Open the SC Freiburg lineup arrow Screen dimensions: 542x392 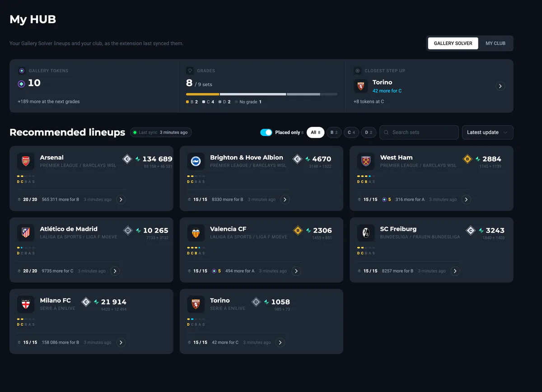pyautogui.click(x=455, y=271)
